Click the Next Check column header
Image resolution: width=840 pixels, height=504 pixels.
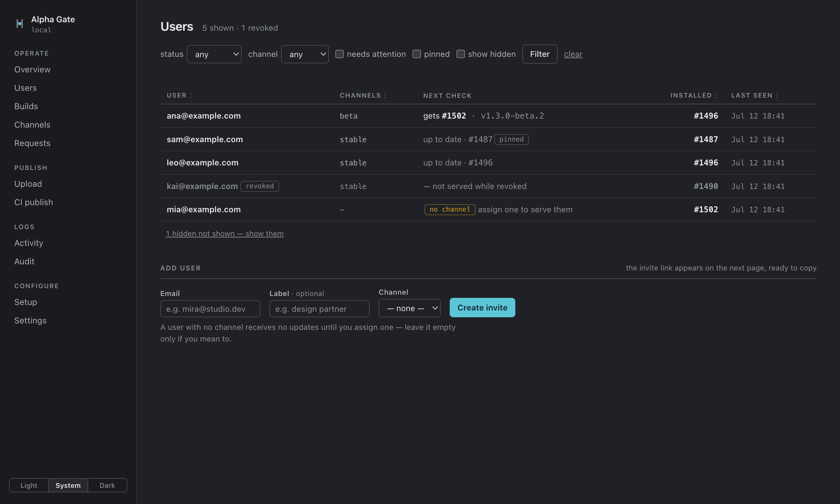(447, 96)
